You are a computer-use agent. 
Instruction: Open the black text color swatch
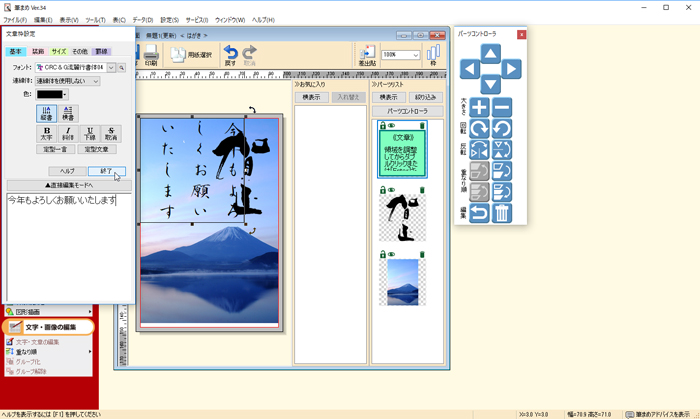[50, 95]
